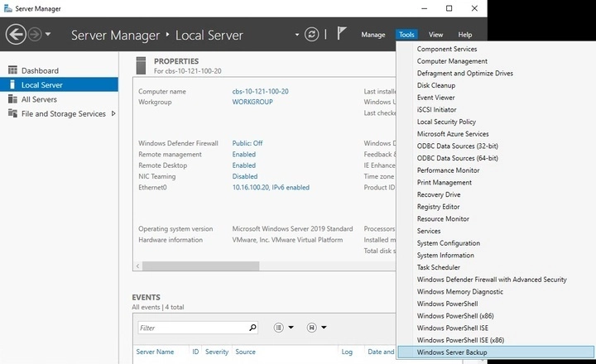
Task: Select Windows Server Backup from Tools
Action: coord(496,352)
